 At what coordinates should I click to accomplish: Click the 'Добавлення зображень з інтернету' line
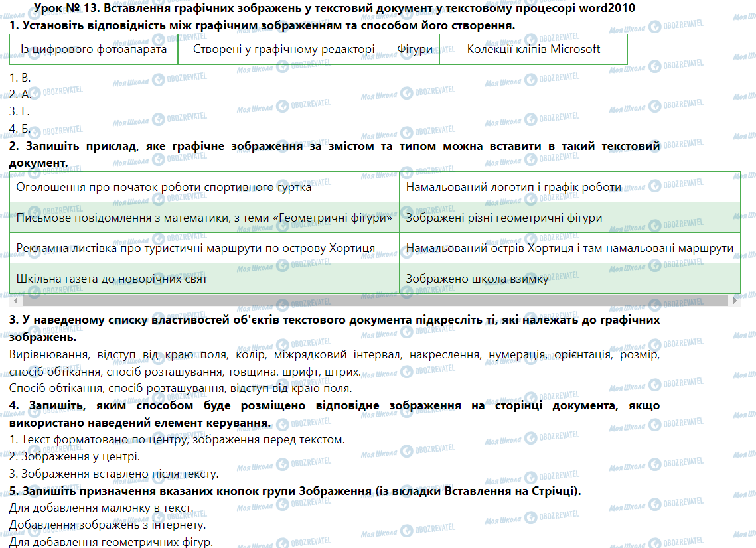(x=108, y=525)
